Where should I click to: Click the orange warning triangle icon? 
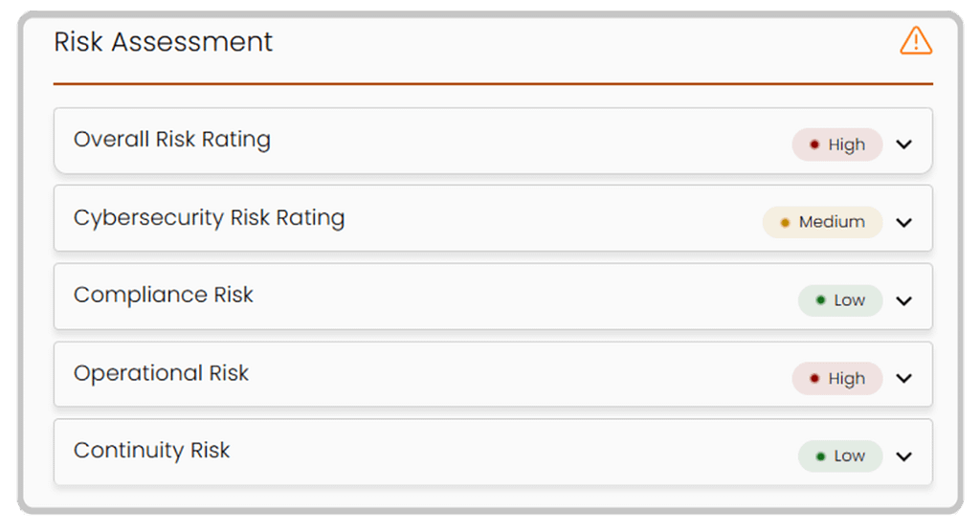tap(916, 41)
